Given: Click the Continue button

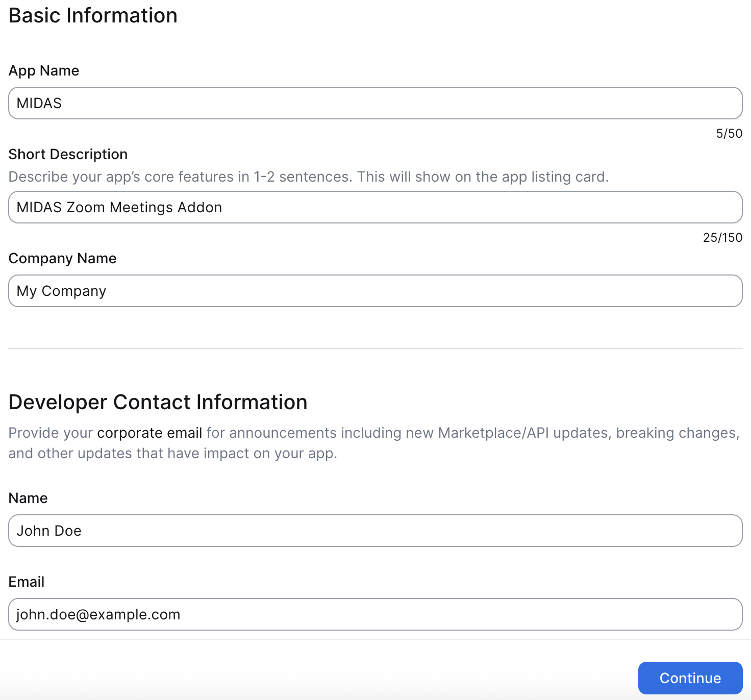Looking at the screenshot, I should [x=690, y=678].
